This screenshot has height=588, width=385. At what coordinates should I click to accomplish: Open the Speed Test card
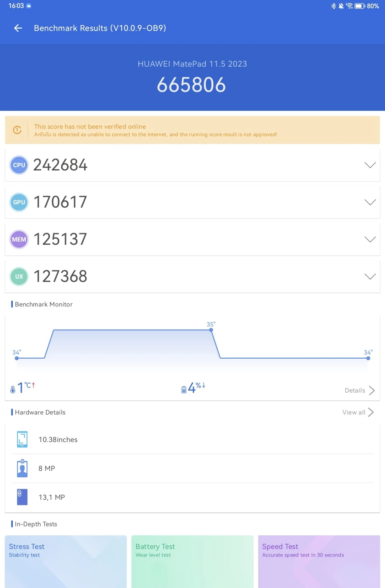pyautogui.click(x=319, y=562)
